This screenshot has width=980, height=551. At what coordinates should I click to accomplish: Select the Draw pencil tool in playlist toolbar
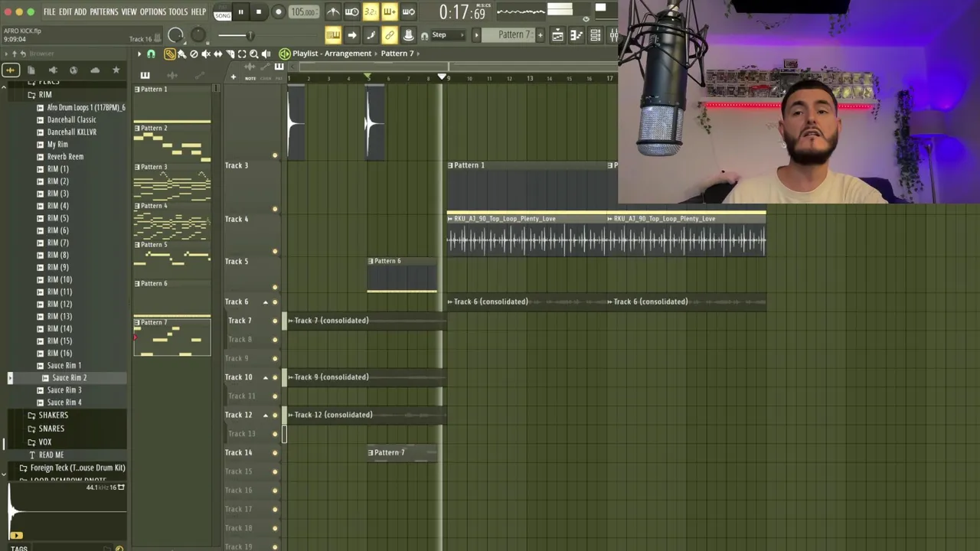[x=170, y=54]
